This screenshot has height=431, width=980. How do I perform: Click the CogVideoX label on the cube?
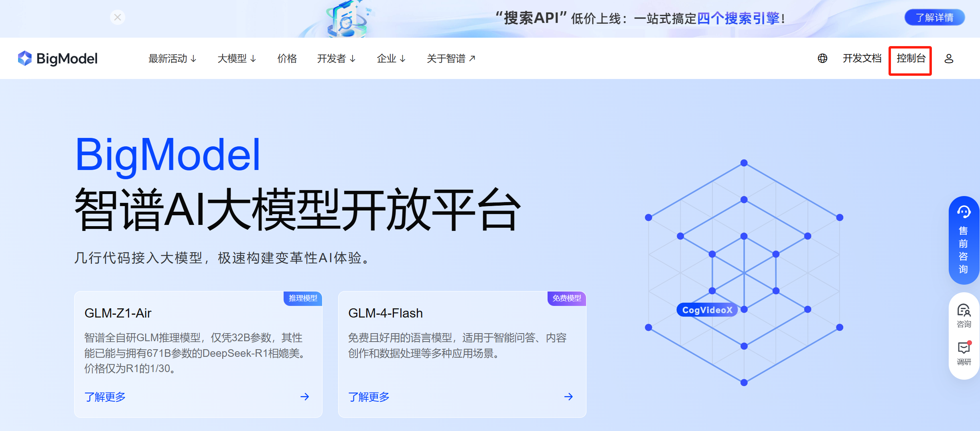pos(707,310)
